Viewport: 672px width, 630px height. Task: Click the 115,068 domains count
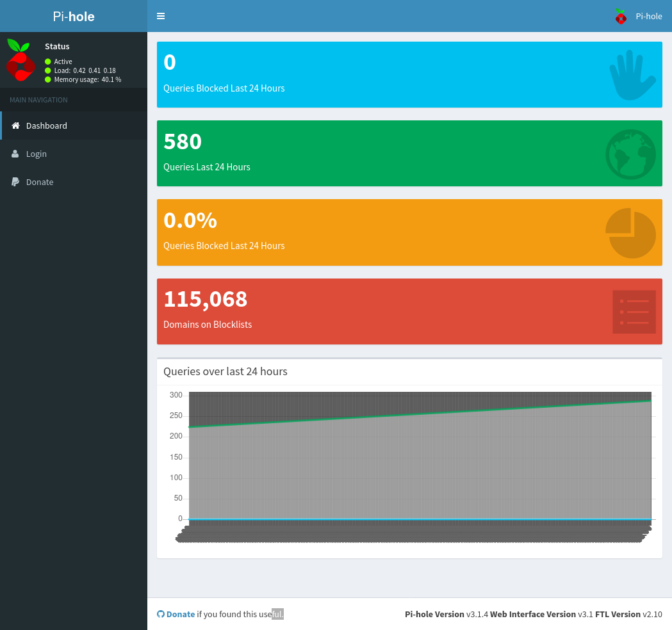pos(205,300)
